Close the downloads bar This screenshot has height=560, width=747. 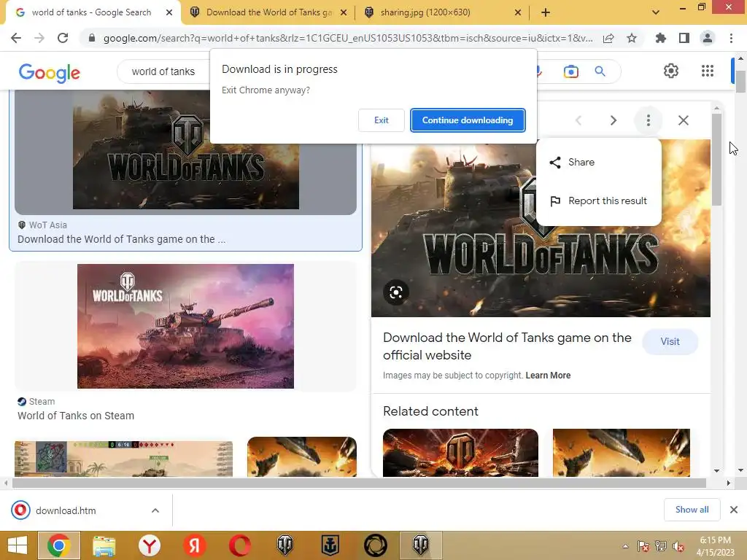pos(734,510)
